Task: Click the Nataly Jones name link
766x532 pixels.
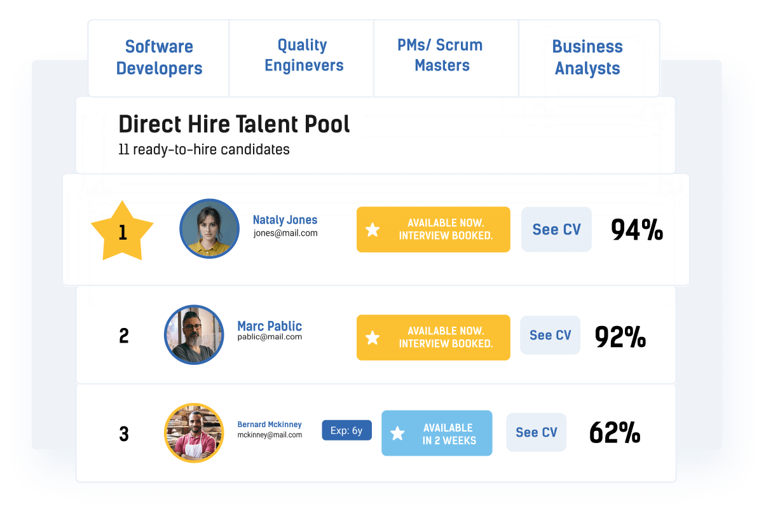Action: [x=285, y=220]
